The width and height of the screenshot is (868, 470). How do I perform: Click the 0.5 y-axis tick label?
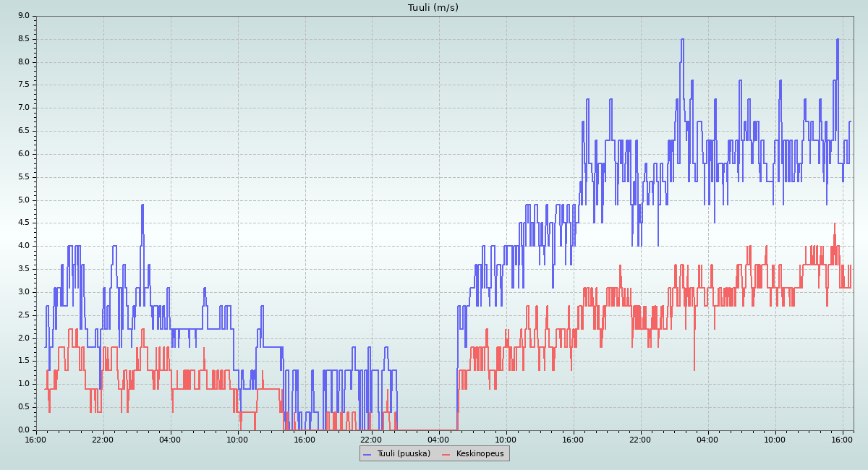[24, 407]
